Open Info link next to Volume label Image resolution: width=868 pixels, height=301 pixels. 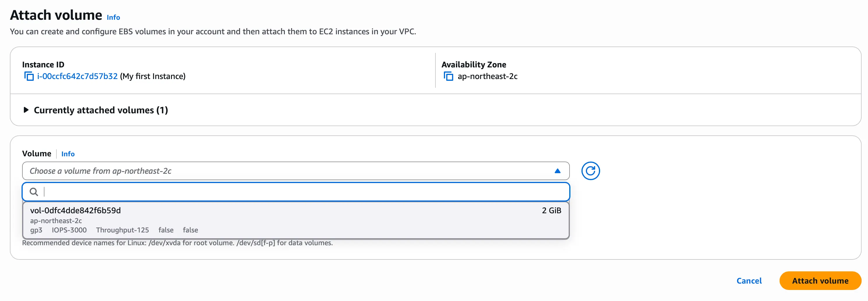(68, 154)
